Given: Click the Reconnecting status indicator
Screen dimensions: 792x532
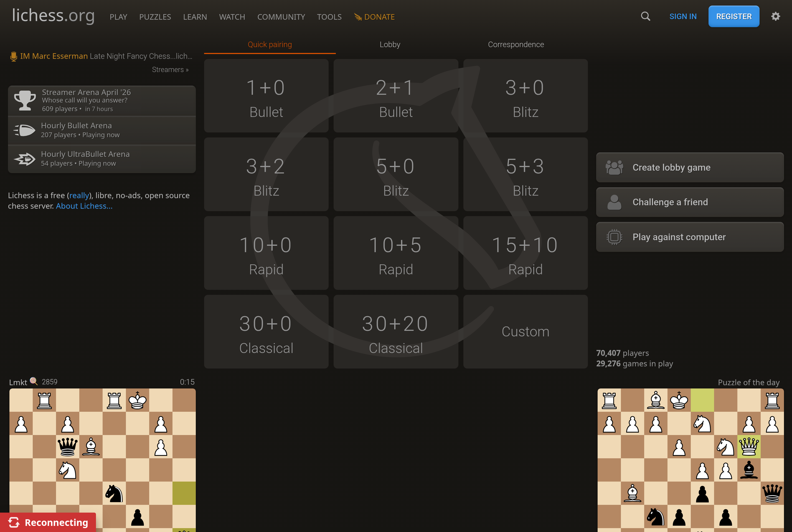Looking at the screenshot, I should click(x=50, y=522).
